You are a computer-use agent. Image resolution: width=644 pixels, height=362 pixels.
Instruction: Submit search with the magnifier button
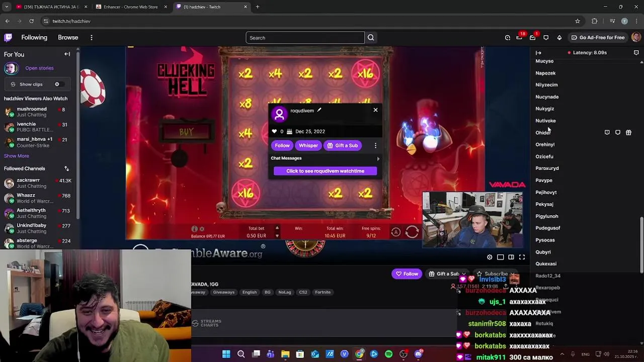[x=371, y=38]
